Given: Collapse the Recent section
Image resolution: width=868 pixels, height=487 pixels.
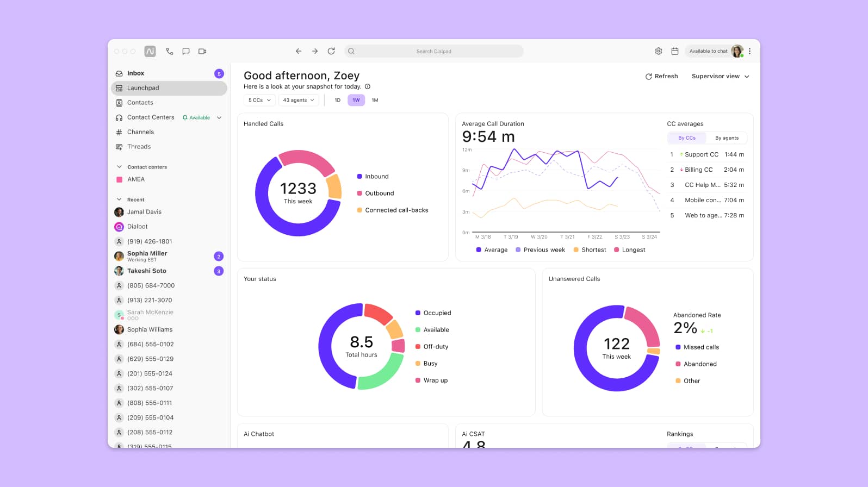Looking at the screenshot, I should click(119, 199).
